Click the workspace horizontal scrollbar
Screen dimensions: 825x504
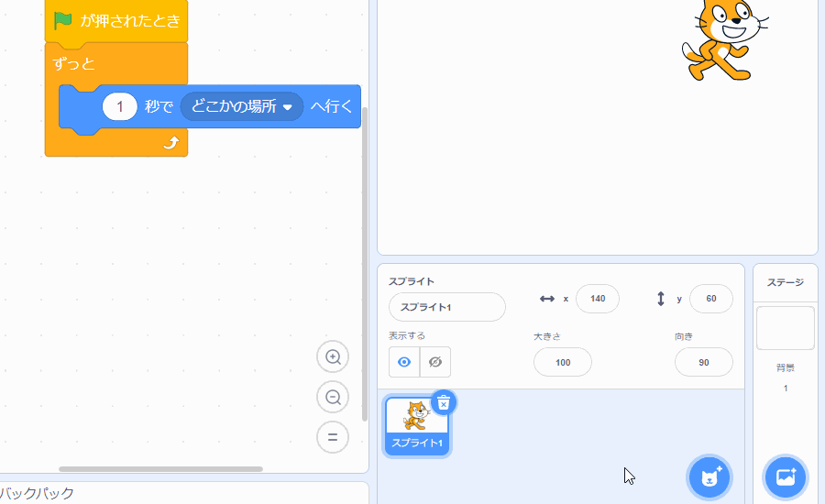pos(160,469)
